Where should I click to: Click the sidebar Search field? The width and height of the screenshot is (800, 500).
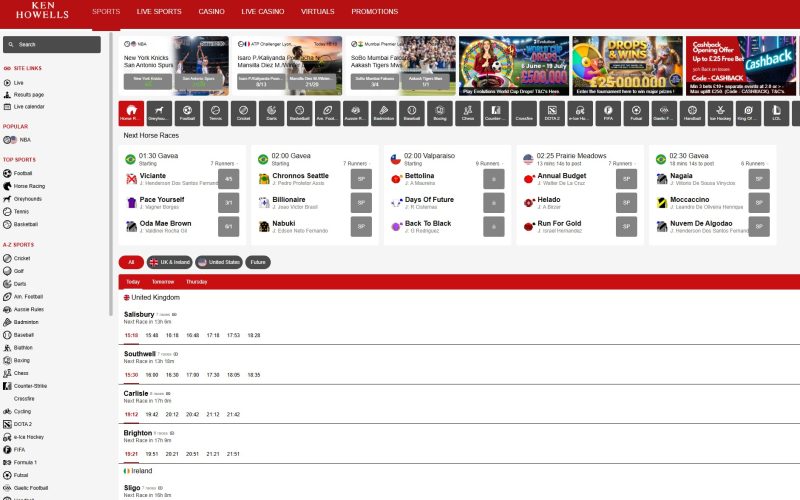click(52, 44)
